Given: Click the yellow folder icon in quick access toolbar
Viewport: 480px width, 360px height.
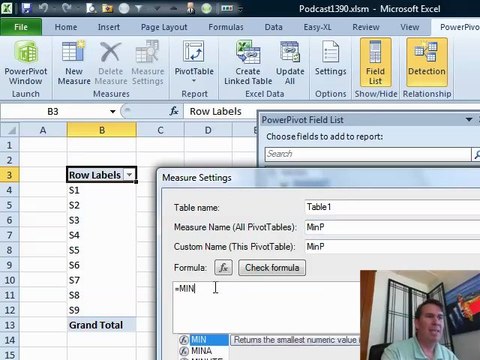Looking at the screenshot, I should [107, 8].
